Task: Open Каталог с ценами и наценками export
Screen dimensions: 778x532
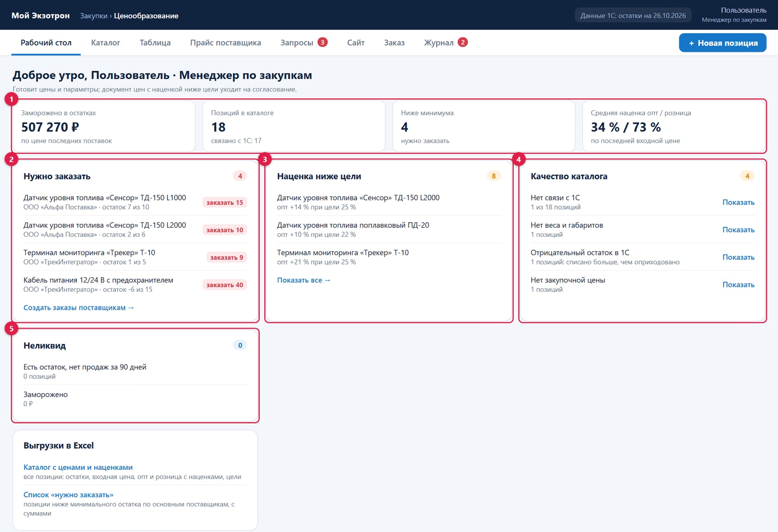Action: pos(78,467)
